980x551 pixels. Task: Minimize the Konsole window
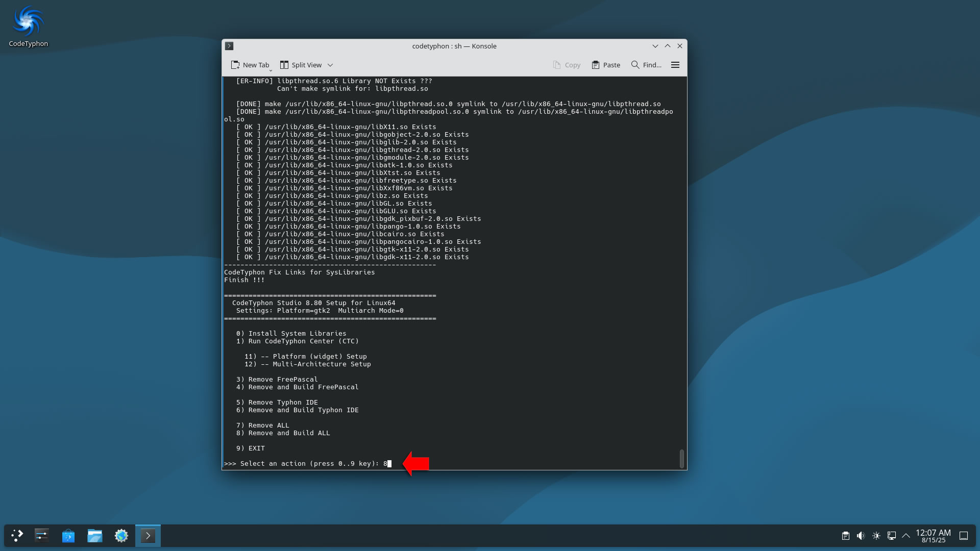coord(655,46)
